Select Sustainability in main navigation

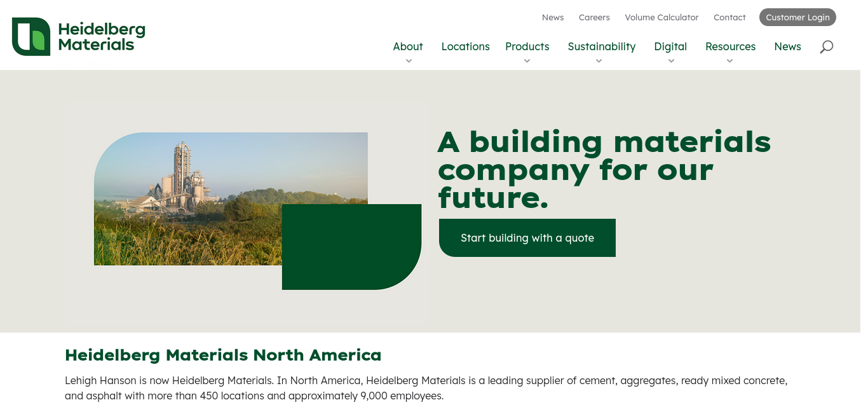(602, 46)
